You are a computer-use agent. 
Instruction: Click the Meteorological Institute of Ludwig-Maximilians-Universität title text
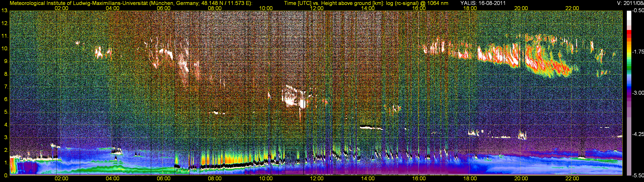79,3
